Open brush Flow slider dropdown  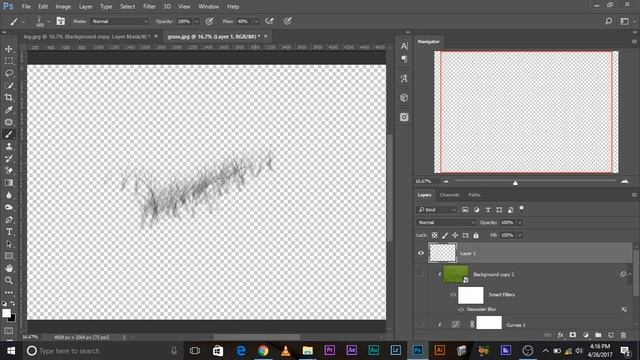tap(256, 21)
